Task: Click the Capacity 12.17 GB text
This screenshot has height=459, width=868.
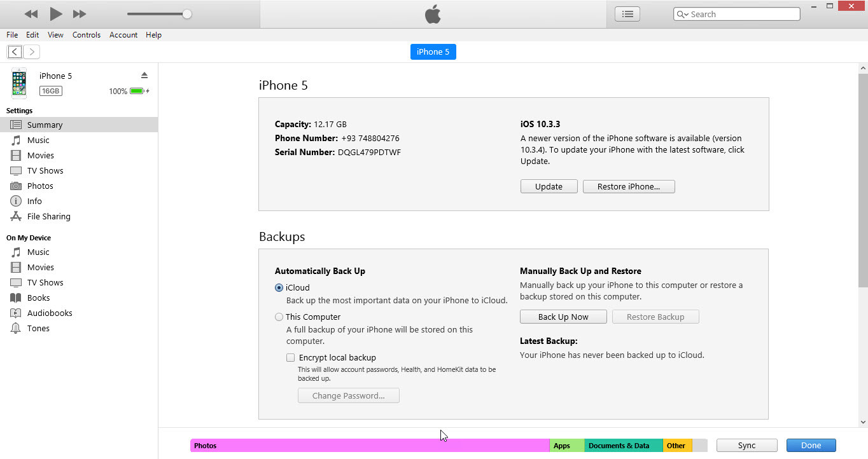Action: pyautogui.click(x=311, y=124)
